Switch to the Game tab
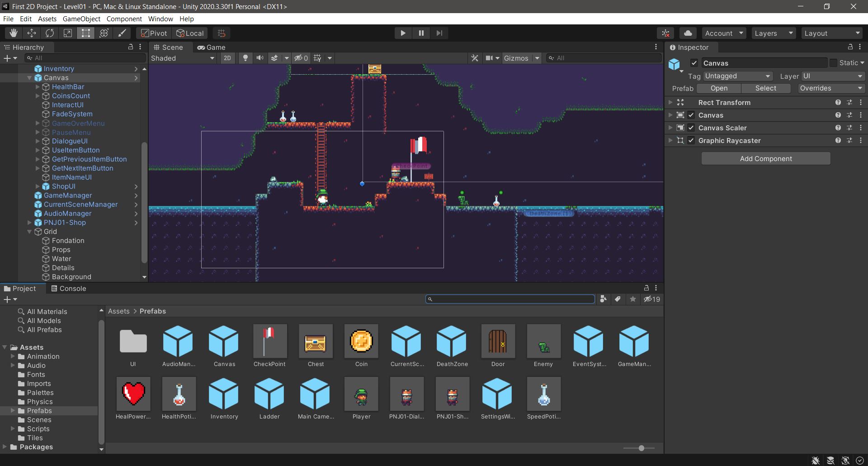The height and width of the screenshot is (466, 868). coord(211,47)
